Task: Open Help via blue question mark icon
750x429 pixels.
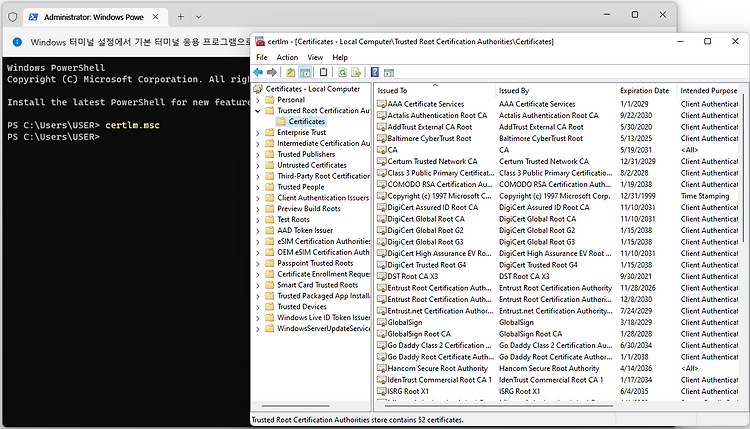Action: click(375, 72)
